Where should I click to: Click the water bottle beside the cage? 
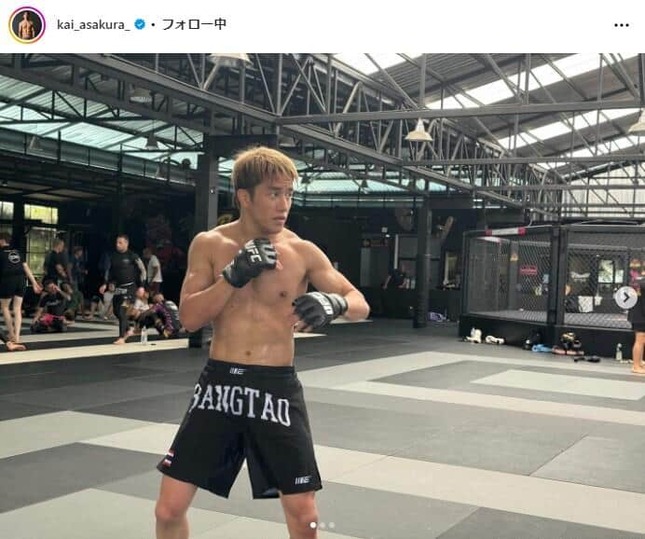pos(619,352)
